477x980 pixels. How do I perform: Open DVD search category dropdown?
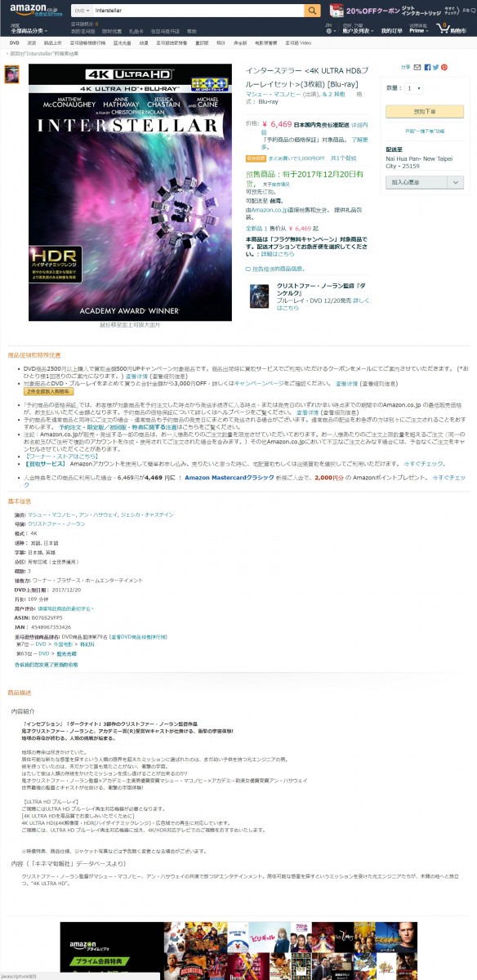pyautogui.click(x=81, y=11)
